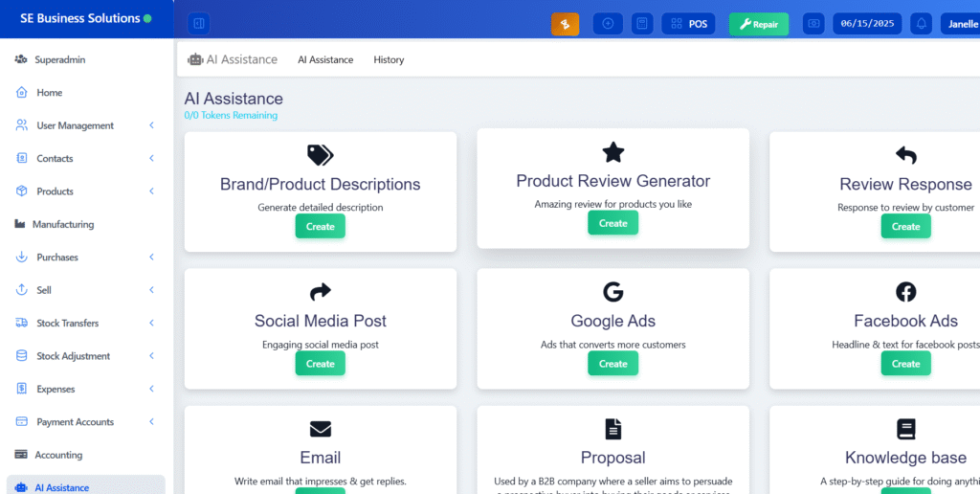
Task: Open the History tab
Action: 389,59
